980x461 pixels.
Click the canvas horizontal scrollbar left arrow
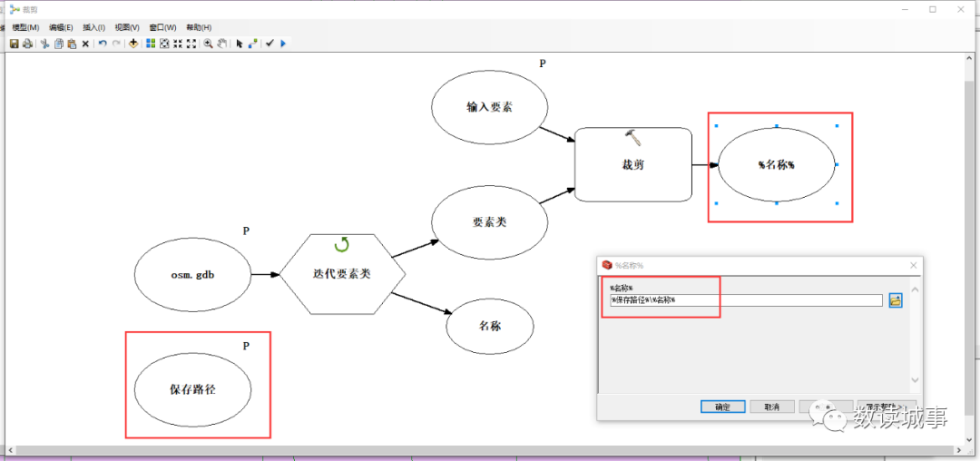[11, 450]
